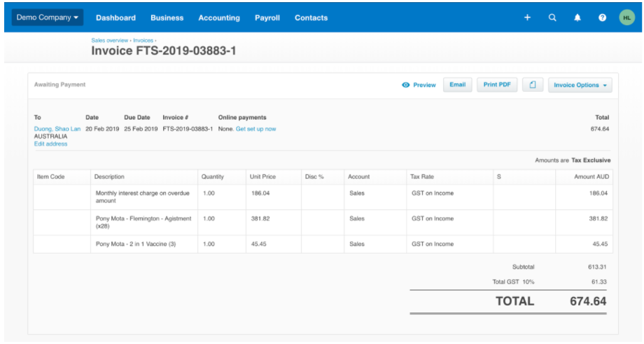
Task: Open notifications bell icon
Action: (x=577, y=18)
